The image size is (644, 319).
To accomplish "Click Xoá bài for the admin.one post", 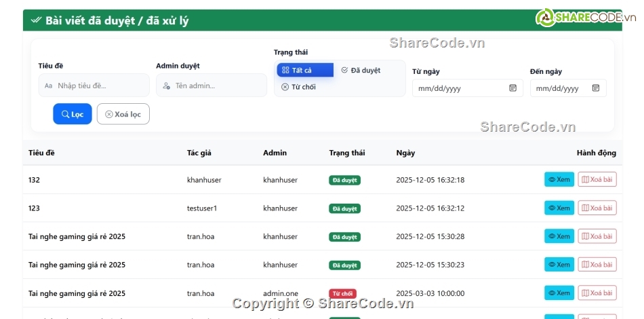I will pos(598,293).
